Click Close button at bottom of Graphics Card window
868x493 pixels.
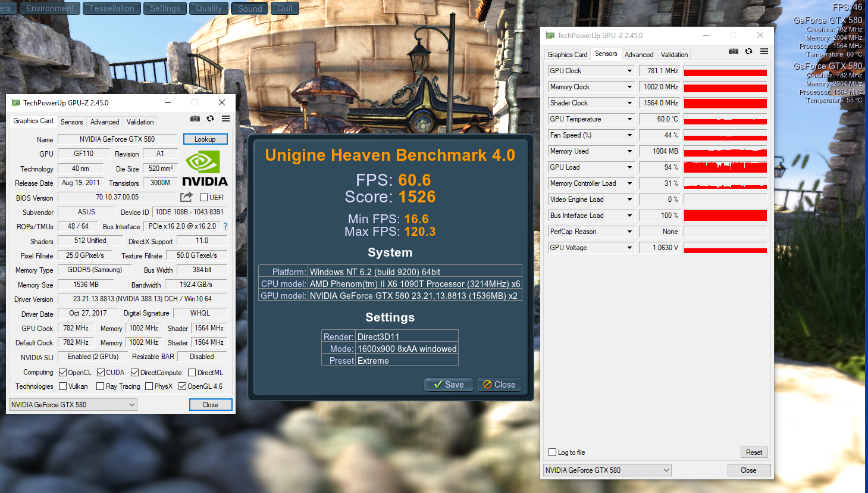point(211,405)
